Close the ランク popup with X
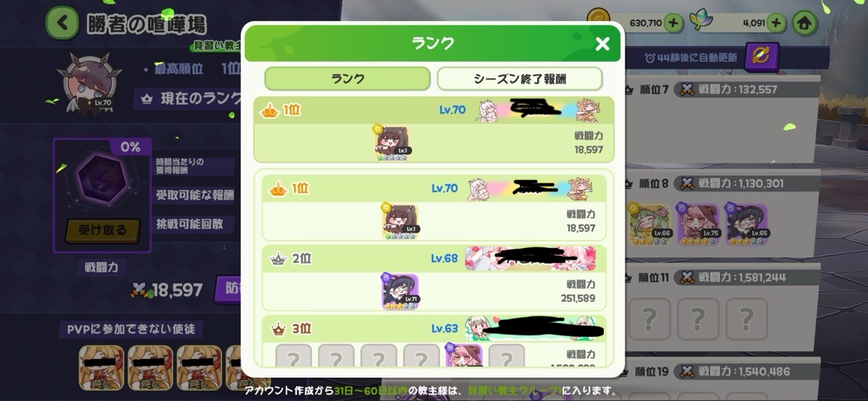 [x=602, y=44]
